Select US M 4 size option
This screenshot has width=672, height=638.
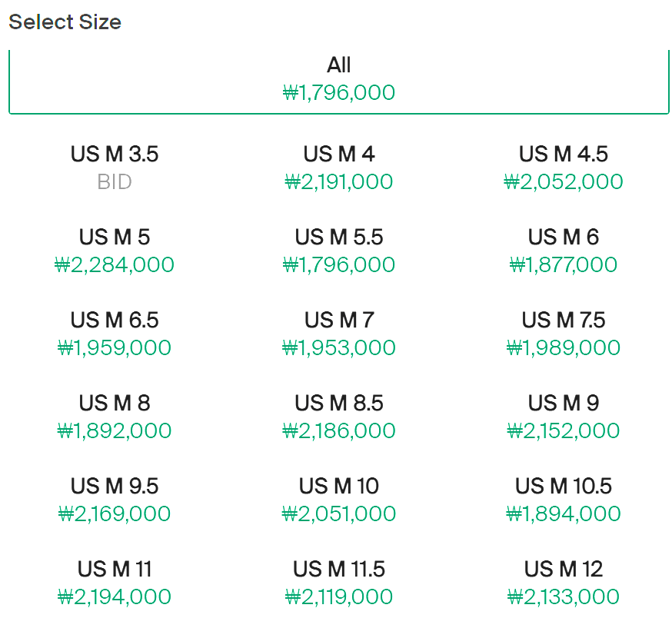pyautogui.click(x=338, y=168)
